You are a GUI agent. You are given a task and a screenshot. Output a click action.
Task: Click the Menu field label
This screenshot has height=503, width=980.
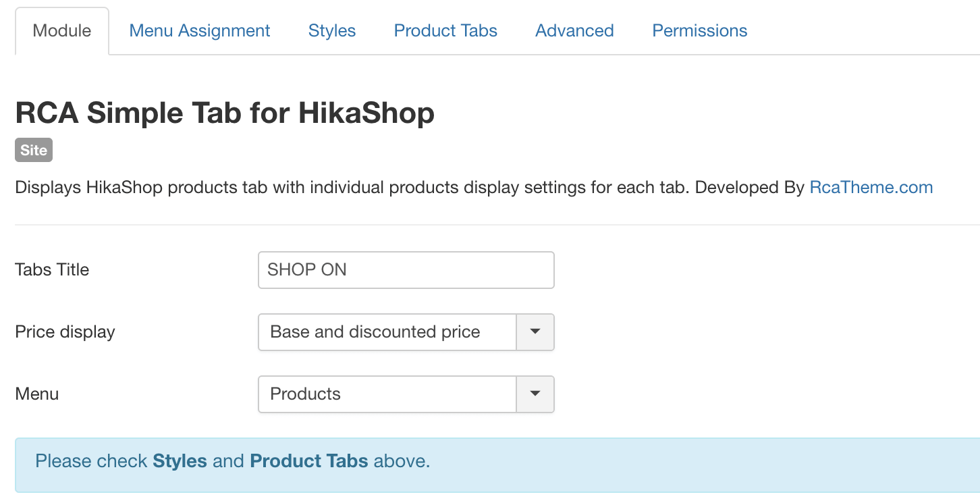click(x=37, y=394)
